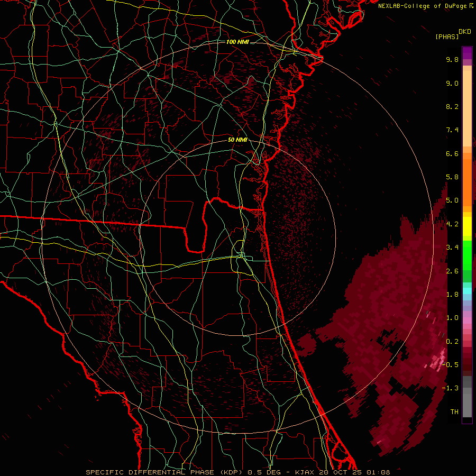
Task: Click the 8.2 scale value
Action: 452,106
